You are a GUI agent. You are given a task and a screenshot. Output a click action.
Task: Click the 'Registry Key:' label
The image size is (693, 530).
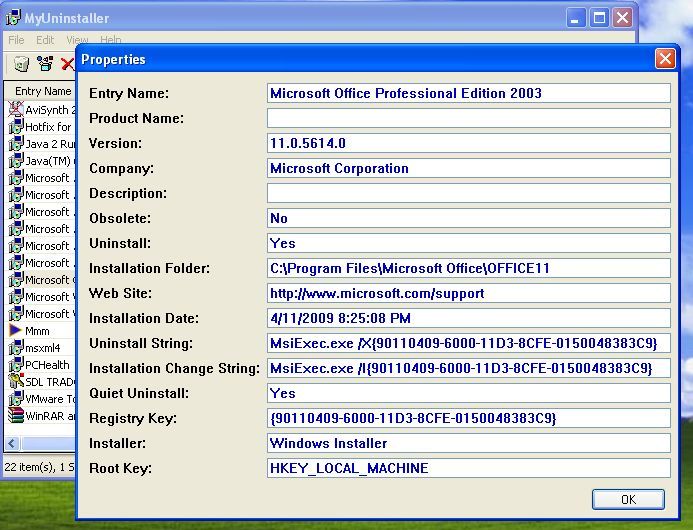click(133, 419)
